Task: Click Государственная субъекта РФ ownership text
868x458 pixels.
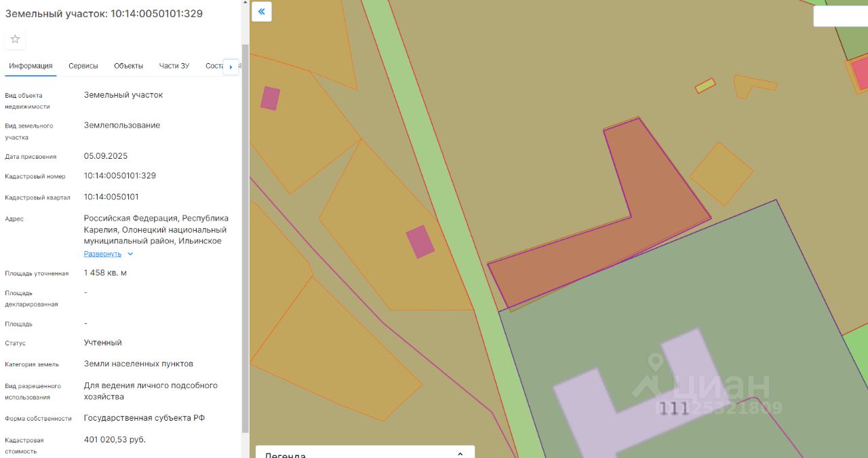Action: point(144,418)
